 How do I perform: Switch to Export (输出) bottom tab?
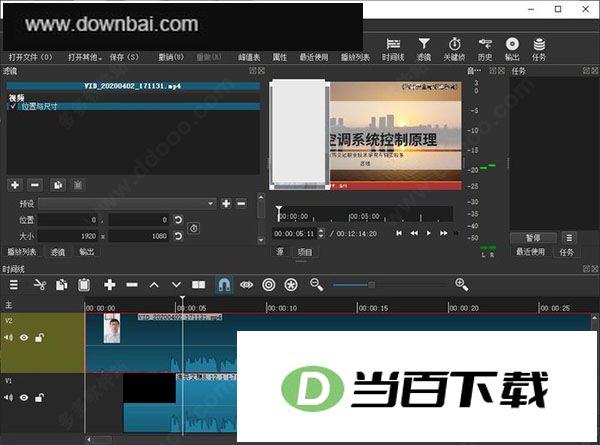(x=86, y=252)
